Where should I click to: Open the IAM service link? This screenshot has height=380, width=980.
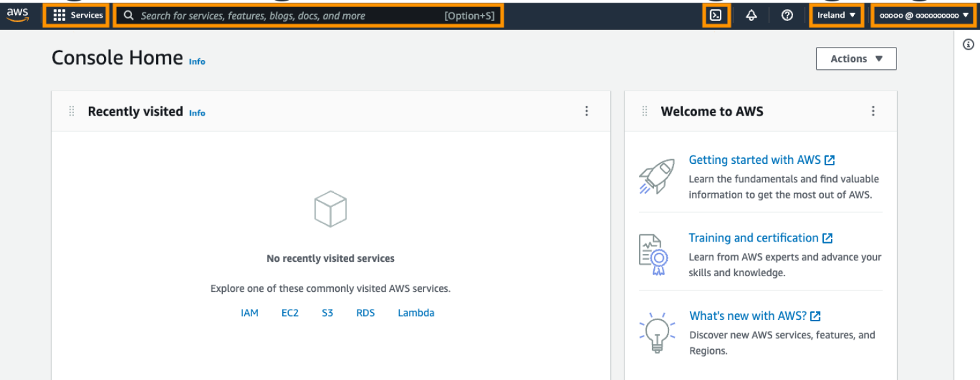[250, 313]
